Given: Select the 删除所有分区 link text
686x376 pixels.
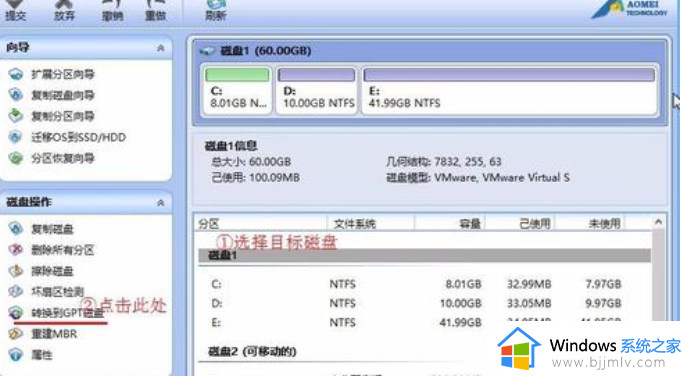Looking at the screenshot, I should click(63, 250).
